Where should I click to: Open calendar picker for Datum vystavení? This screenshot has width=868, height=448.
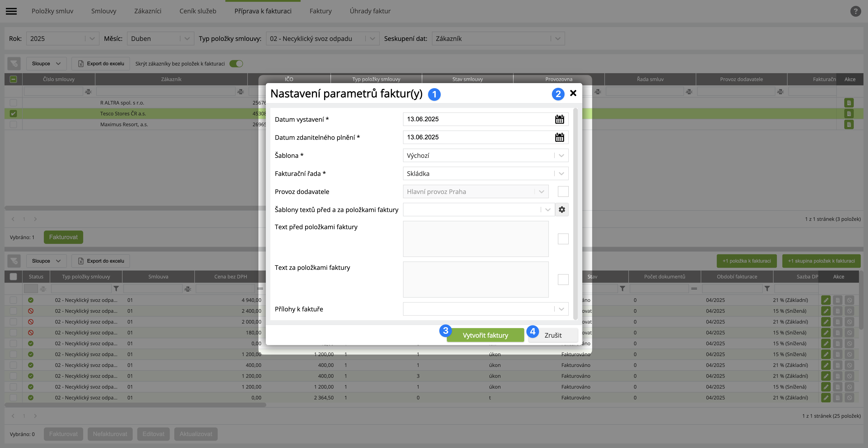pos(559,119)
